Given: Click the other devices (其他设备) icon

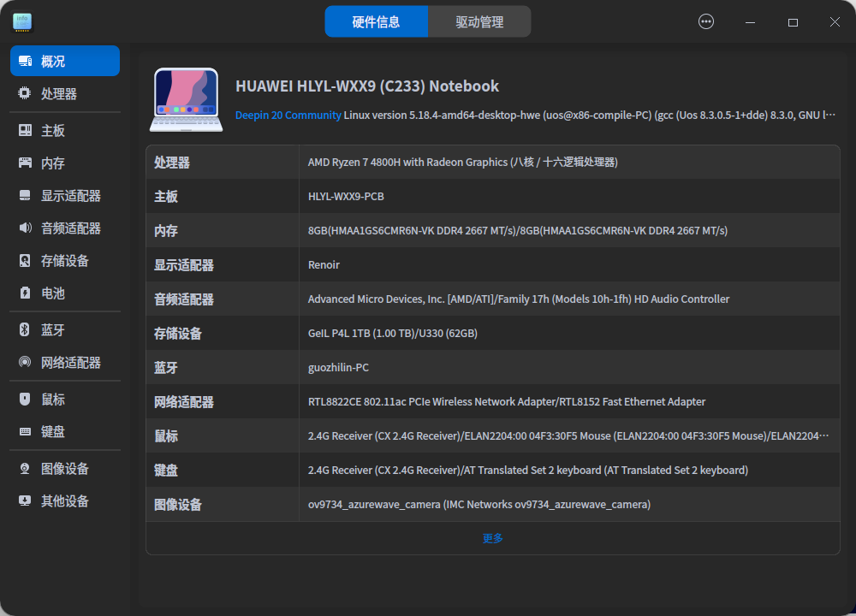Looking at the screenshot, I should point(25,500).
